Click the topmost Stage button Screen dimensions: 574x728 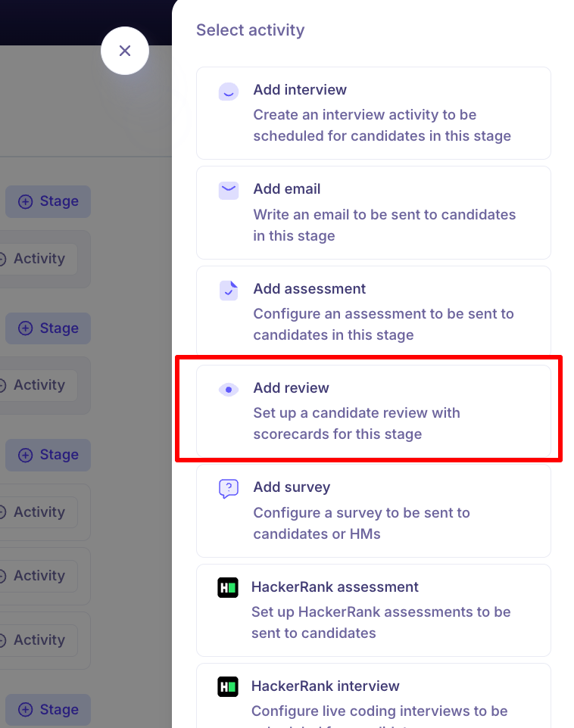click(x=48, y=201)
